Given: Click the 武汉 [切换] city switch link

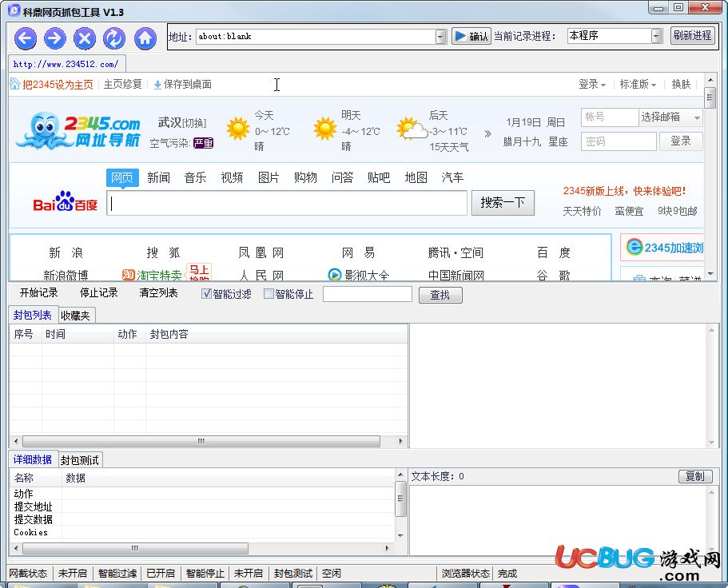Looking at the screenshot, I should pos(182,122).
